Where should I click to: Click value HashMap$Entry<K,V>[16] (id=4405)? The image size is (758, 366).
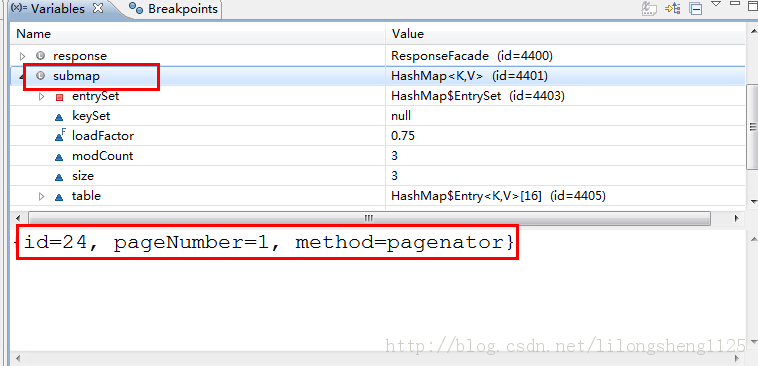pyautogui.click(x=498, y=196)
